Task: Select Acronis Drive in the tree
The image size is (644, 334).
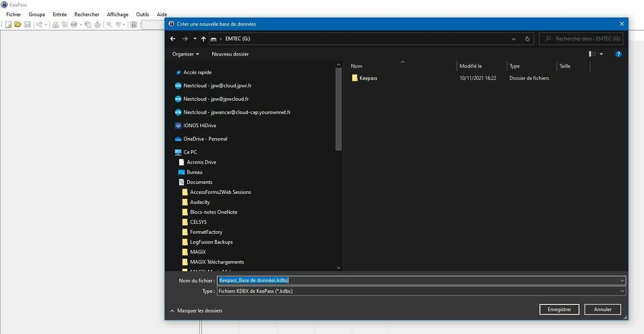Action: [201, 162]
